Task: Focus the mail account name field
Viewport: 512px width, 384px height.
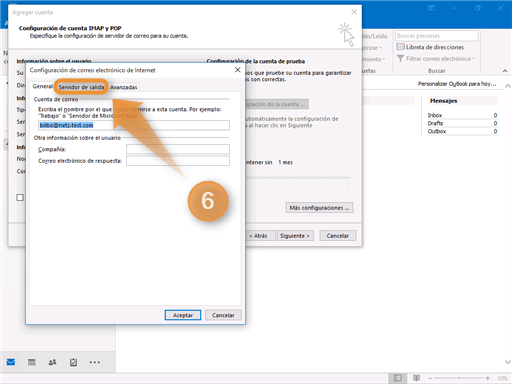Action: (x=134, y=125)
